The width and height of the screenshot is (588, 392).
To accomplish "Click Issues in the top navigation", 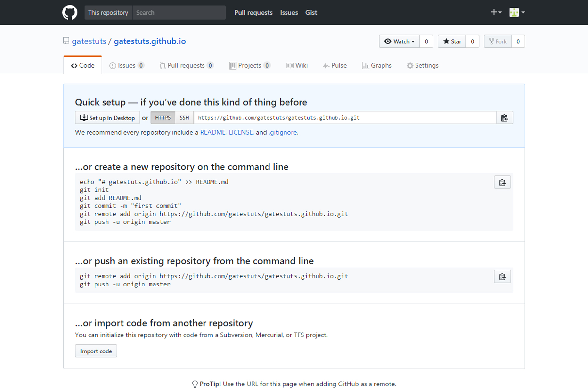I will tap(289, 12).
